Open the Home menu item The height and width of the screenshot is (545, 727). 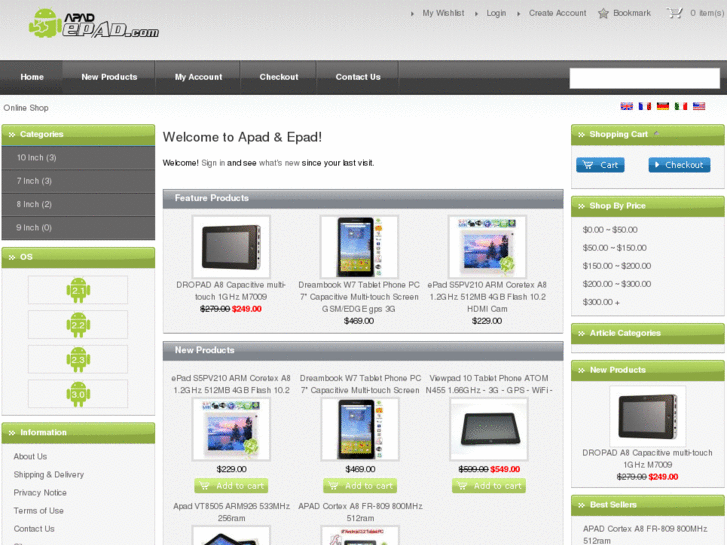[32, 77]
